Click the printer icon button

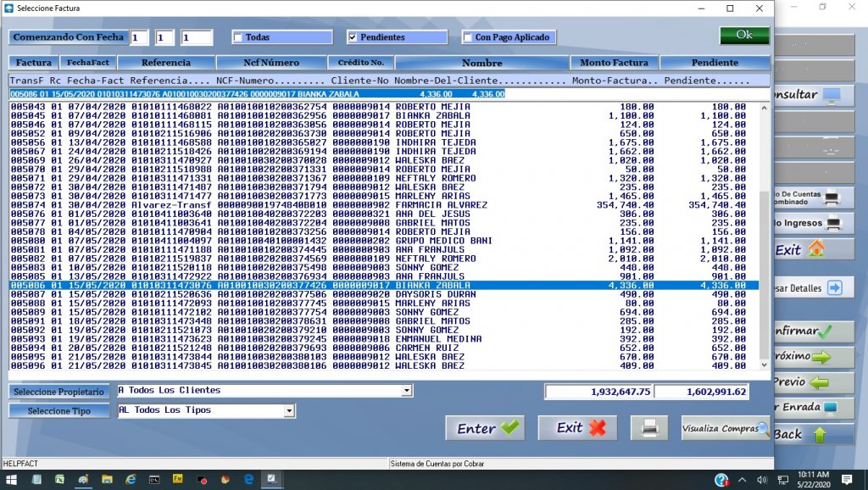click(x=649, y=428)
